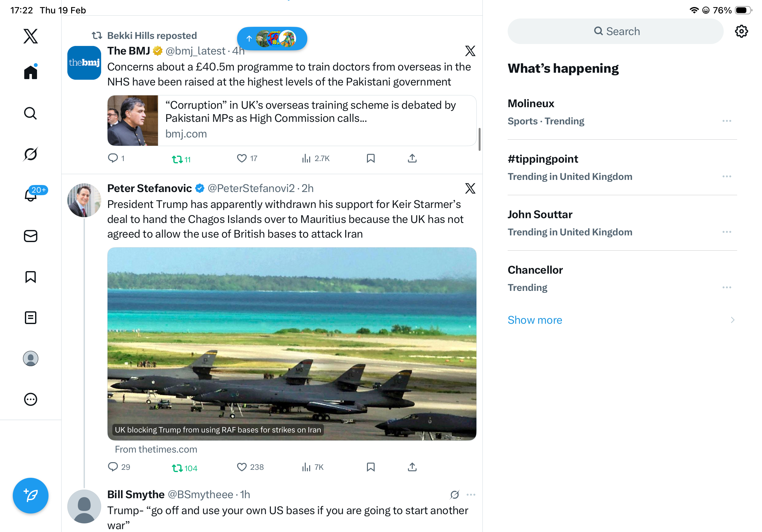Expand Show more trends chevron
The height and width of the screenshot is (532, 762).
click(x=732, y=320)
